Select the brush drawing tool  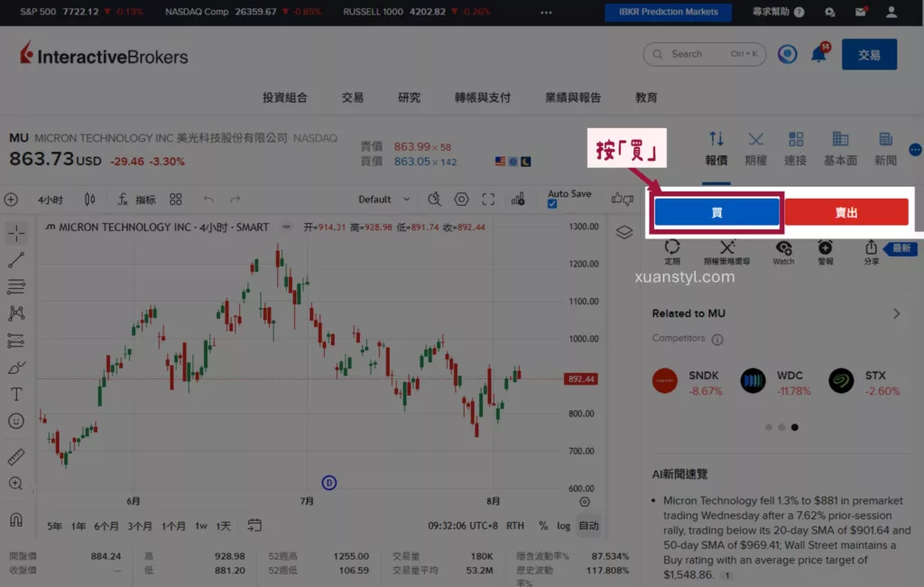click(x=16, y=368)
